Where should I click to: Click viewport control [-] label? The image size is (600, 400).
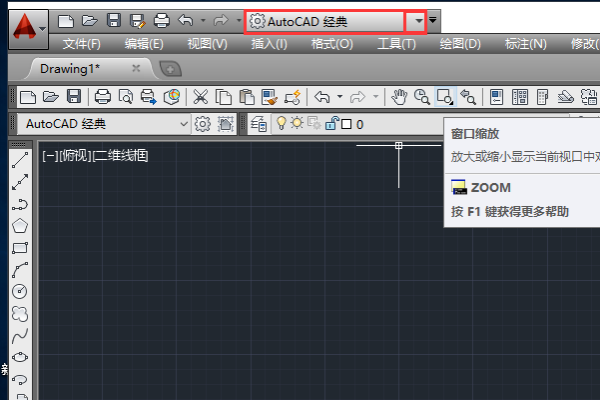(50, 156)
